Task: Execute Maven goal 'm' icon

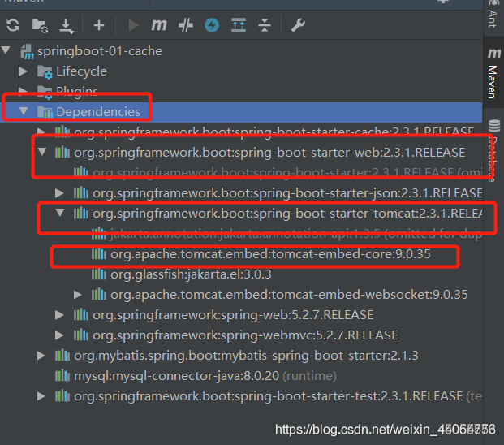Action: coord(159,25)
